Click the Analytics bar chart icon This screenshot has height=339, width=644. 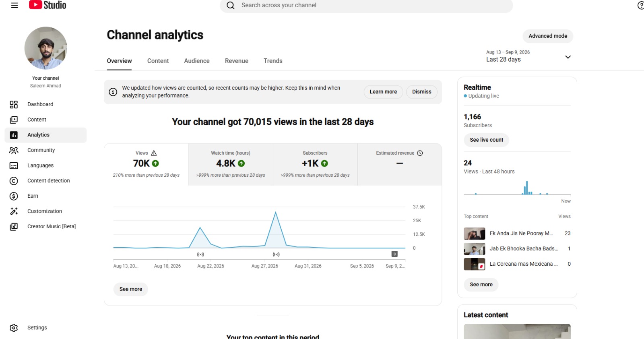(14, 135)
